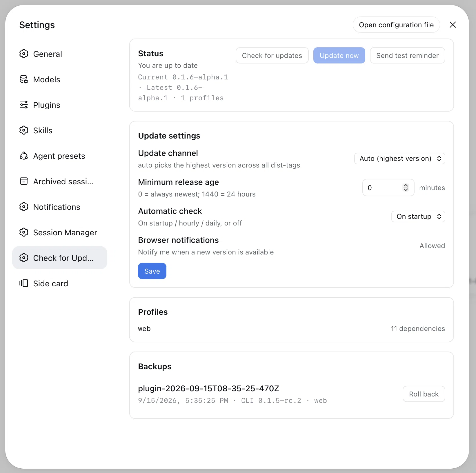Click the Notifications gear icon
476x473 pixels.
pos(24,207)
